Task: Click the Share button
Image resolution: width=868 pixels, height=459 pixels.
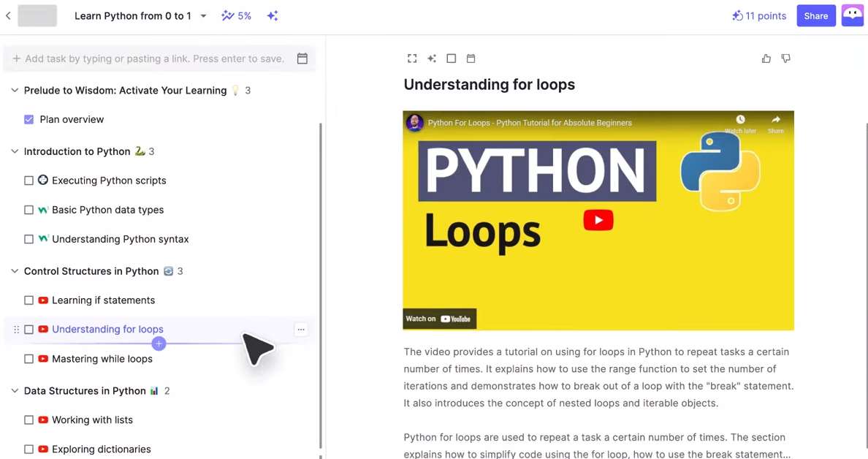Action: (816, 16)
